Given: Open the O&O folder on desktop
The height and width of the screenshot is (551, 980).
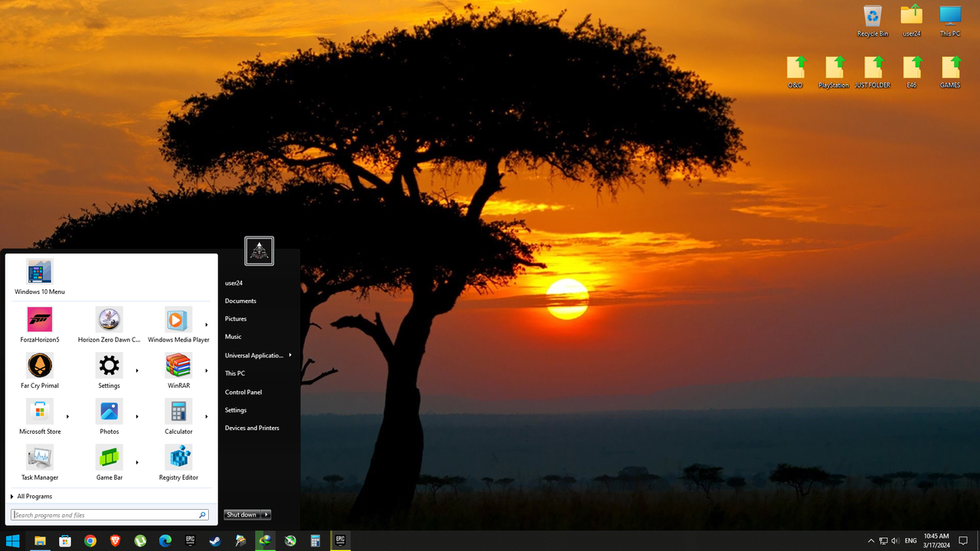Looking at the screenshot, I should [x=795, y=72].
